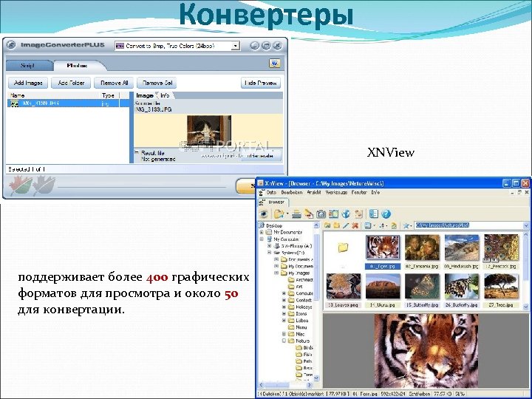Image resolution: width=532 pixels, height=399 pixels.
Task: Select the IMG_3199.JPG file row
Action: coord(68,103)
